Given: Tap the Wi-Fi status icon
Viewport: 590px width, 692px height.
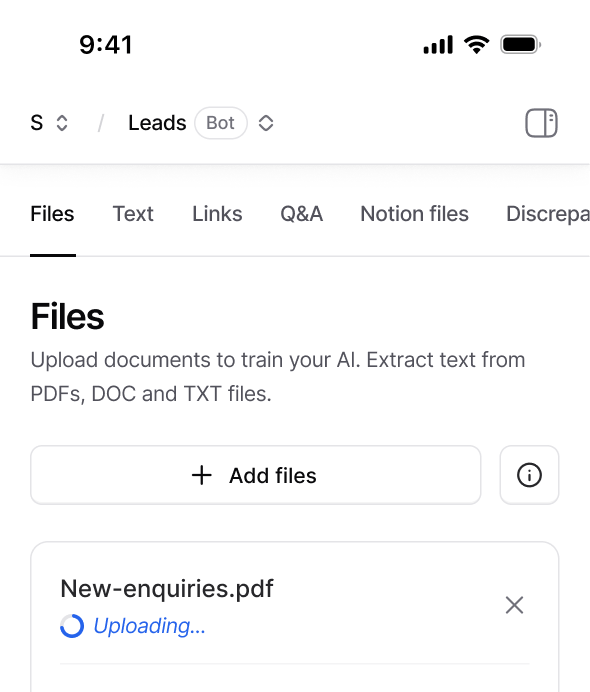Looking at the screenshot, I should (x=476, y=45).
